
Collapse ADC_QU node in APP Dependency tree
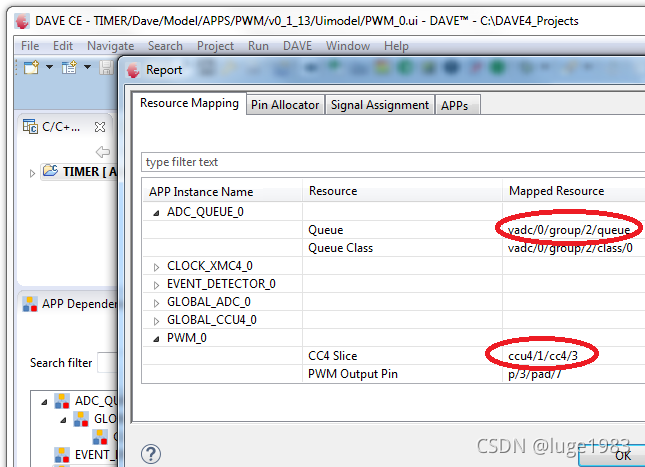(x=44, y=402)
